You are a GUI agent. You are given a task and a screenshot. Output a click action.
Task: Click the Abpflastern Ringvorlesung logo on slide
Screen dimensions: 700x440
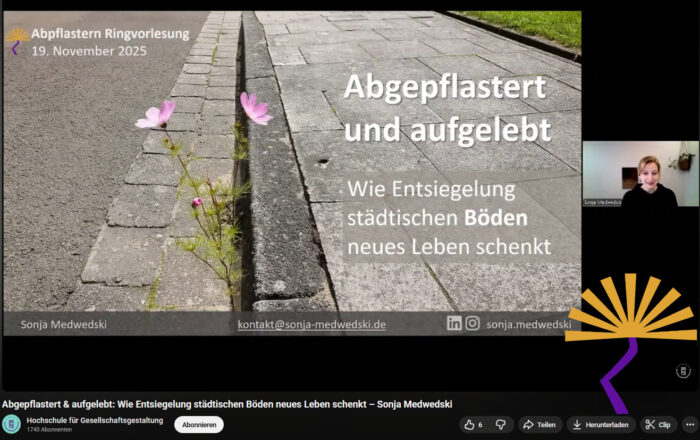point(17,40)
